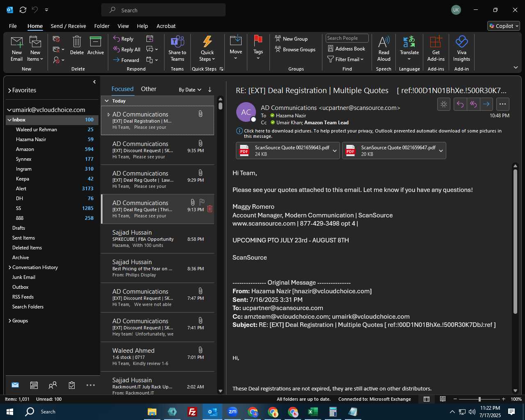Click zoom in plus button
Viewport: 525px width, 420px height.
(x=503, y=399)
